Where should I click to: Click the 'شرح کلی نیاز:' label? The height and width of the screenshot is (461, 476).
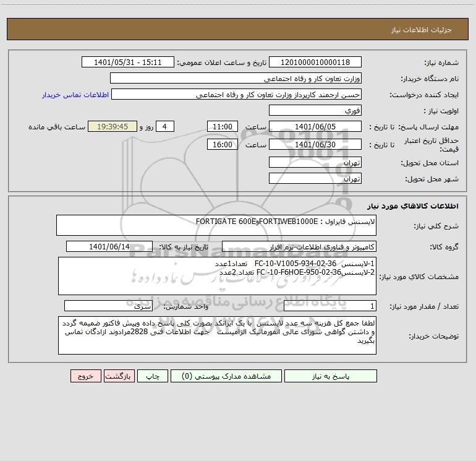point(436,226)
